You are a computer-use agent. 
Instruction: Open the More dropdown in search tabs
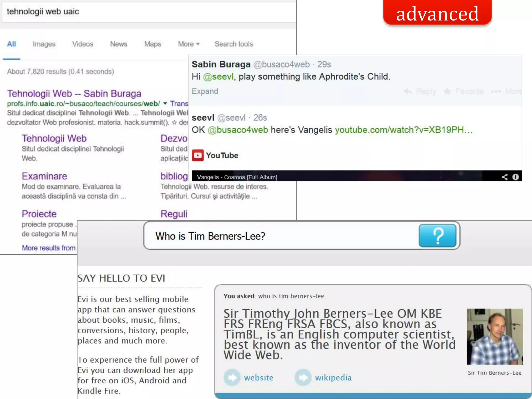click(x=189, y=44)
